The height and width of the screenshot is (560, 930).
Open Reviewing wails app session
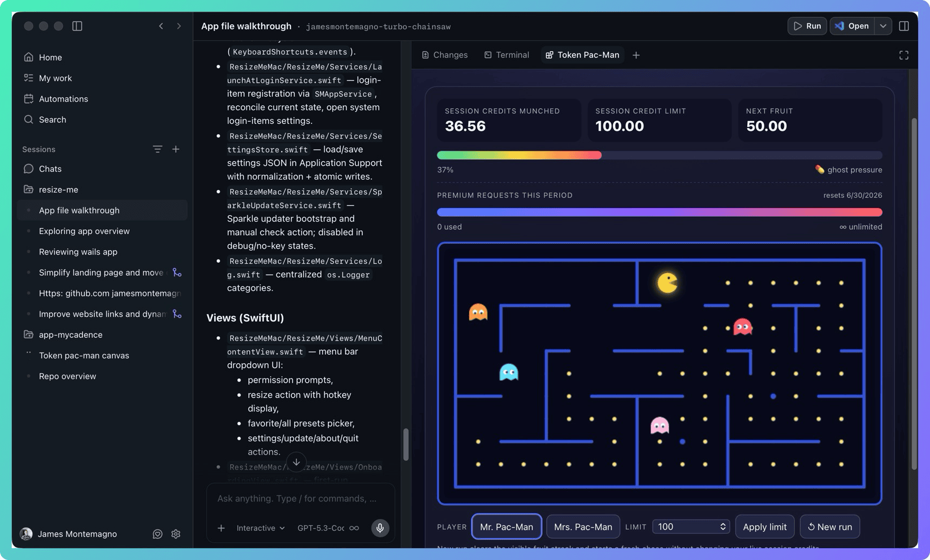[x=78, y=252]
